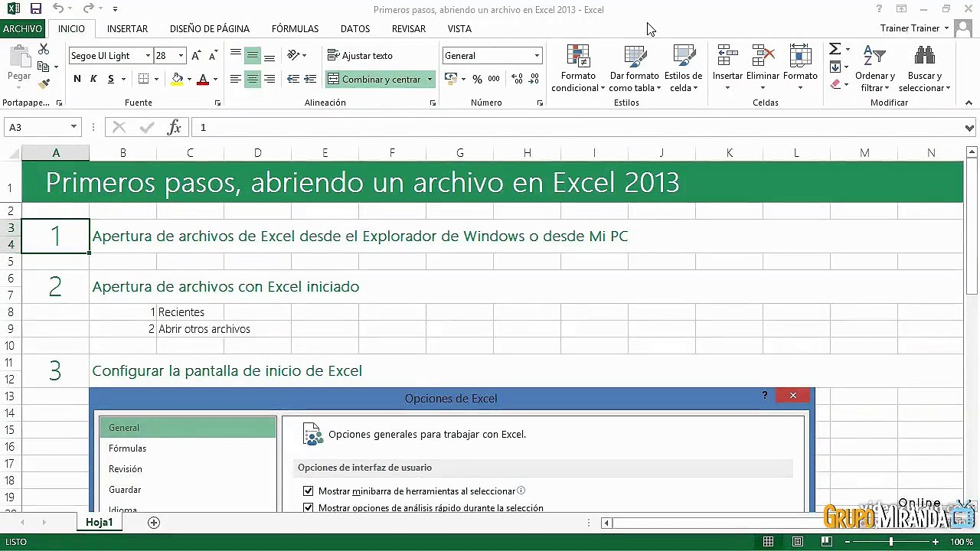Undo the last action
980x551 pixels.
point(59,9)
